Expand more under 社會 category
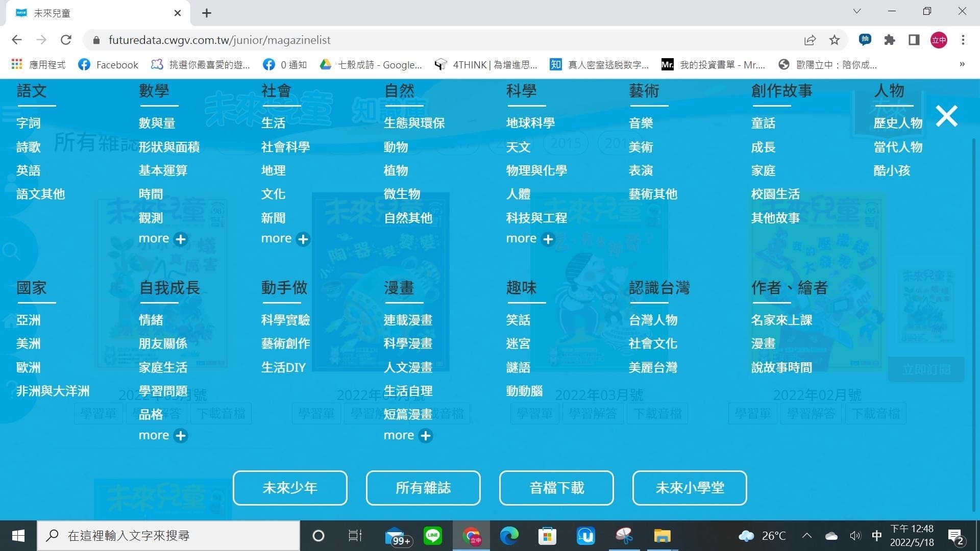Viewport: 980px width, 551px height. coord(286,239)
